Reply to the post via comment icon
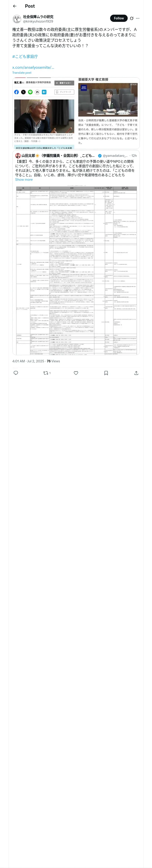 [x=16, y=373]
